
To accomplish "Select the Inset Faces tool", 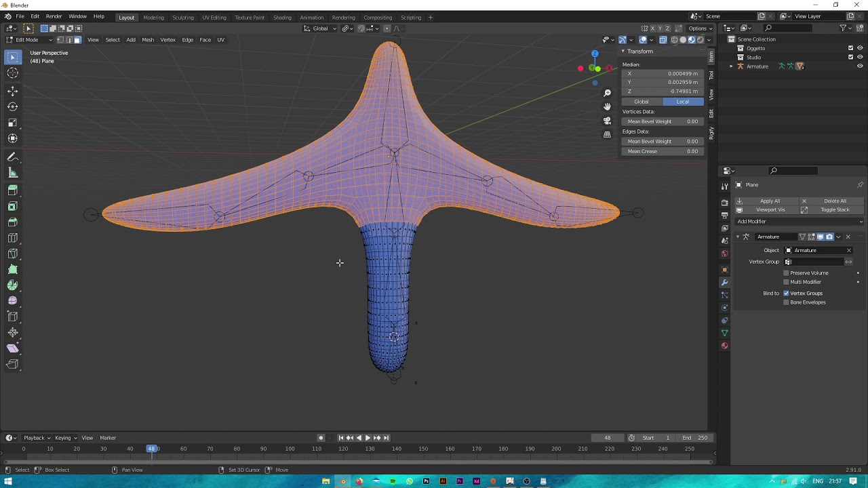I will point(12,206).
